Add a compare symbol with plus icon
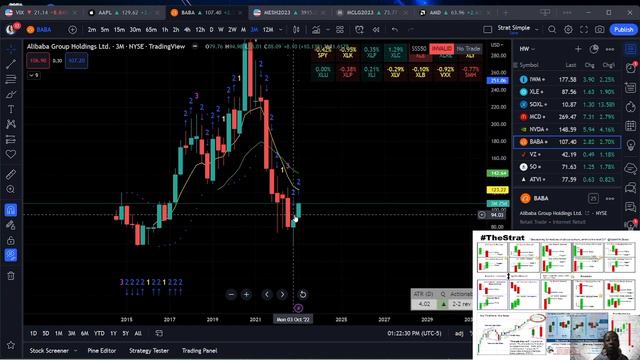The image size is (640, 360). pyautogui.click(x=72, y=29)
